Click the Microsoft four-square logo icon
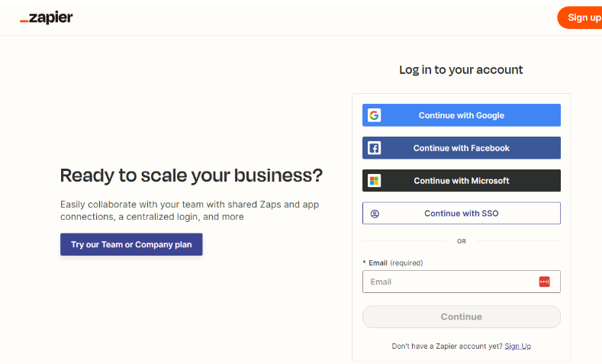This screenshot has width=602, height=364. click(x=375, y=180)
